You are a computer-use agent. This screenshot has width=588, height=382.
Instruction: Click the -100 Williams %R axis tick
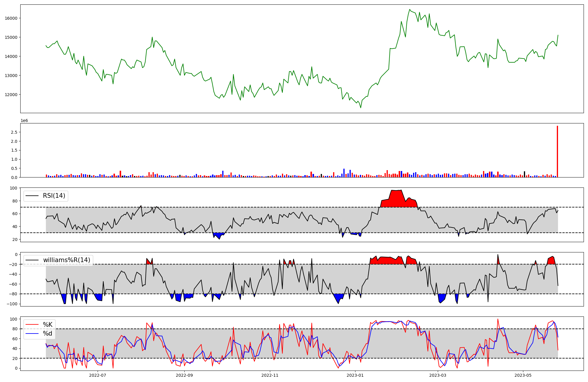pos(12,304)
